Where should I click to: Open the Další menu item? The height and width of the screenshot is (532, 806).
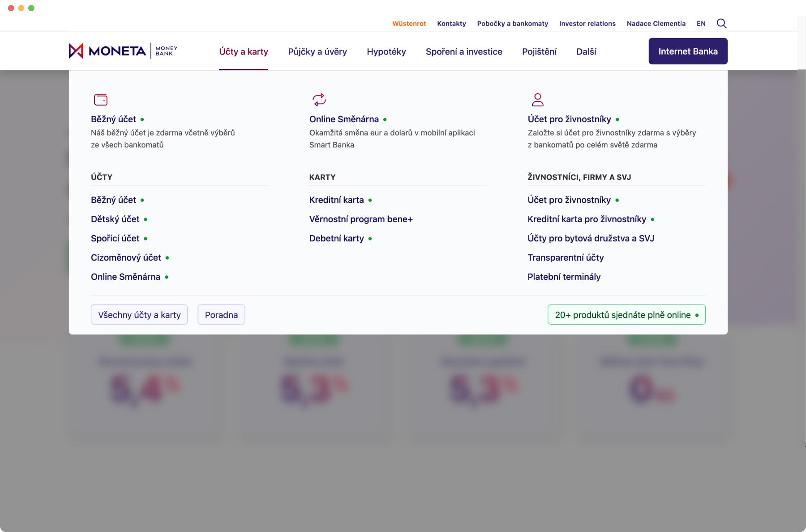[x=586, y=51]
